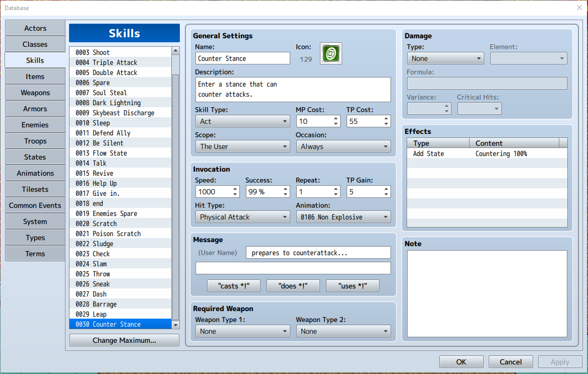Select skill 0021 Poison Scratch
The height and width of the screenshot is (374, 588).
(120, 234)
